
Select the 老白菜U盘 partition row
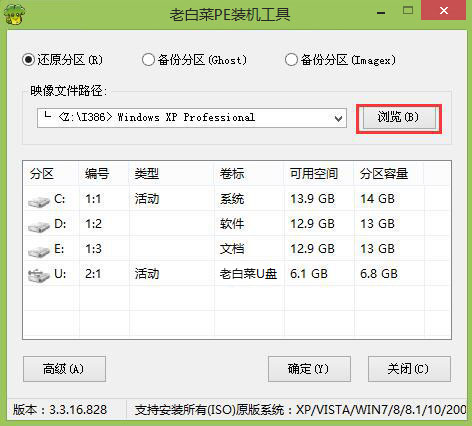point(237,274)
